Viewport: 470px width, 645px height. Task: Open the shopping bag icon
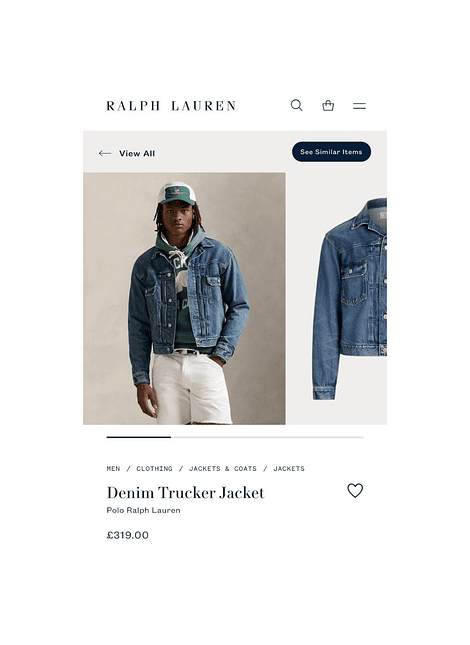[328, 106]
